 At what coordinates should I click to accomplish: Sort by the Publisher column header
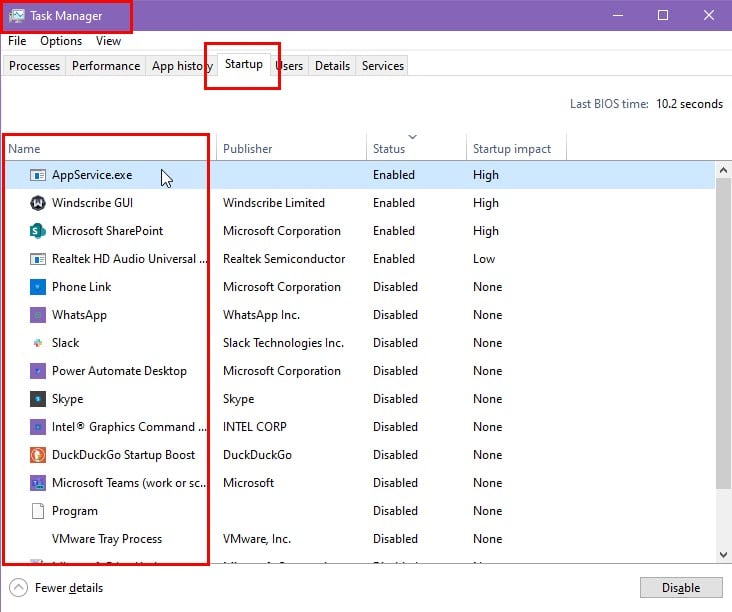coord(248,149)
